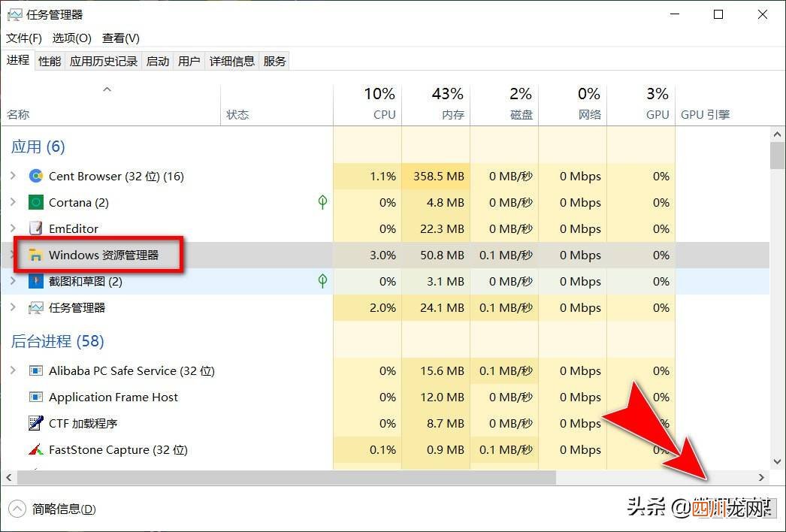Expand the Cent Browser process group
786x532 pixels.
(x=13, y=176)
